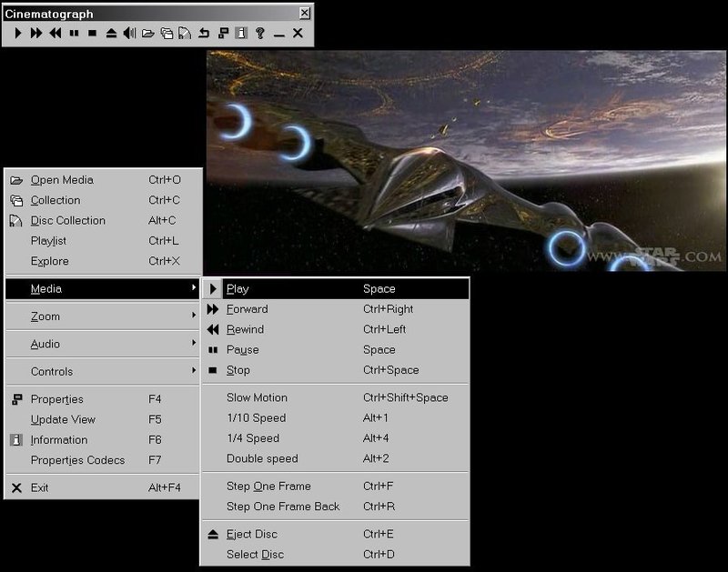Viewport: 728px width, 572px height.
Task: Click the open folder icon in the toolbar
Action: tap(148, 34)
